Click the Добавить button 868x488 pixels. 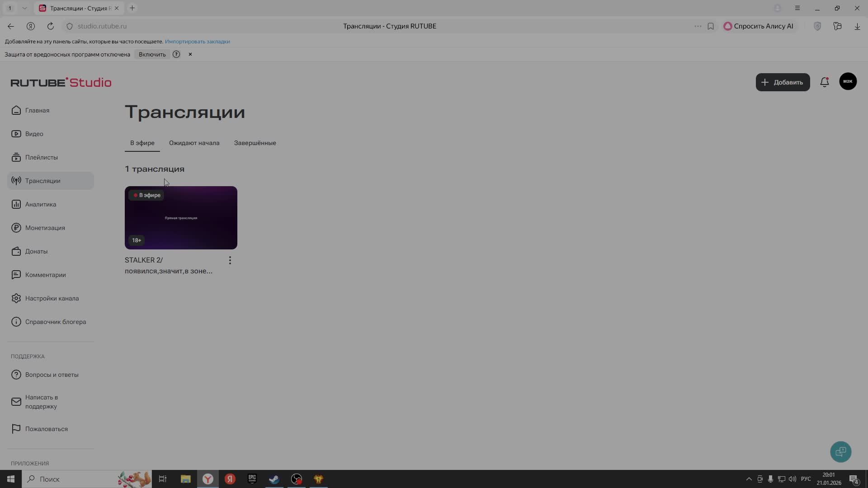[783, 82]
